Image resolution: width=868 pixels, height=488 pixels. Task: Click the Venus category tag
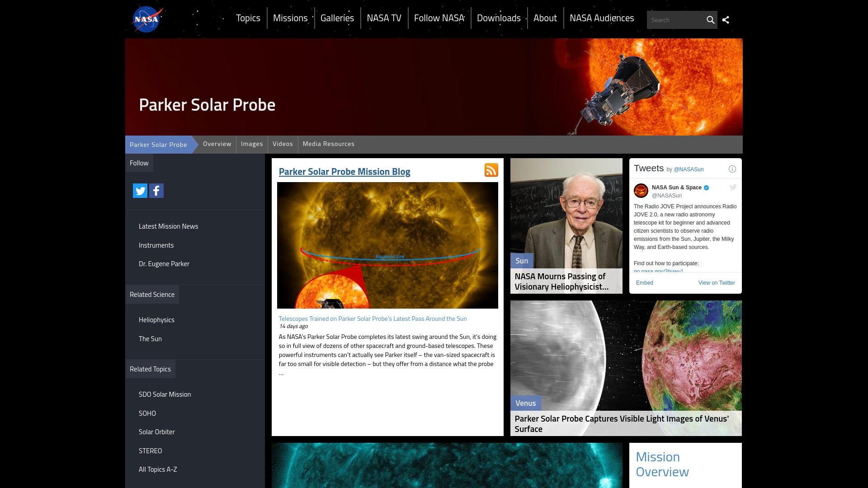[525, 403]
